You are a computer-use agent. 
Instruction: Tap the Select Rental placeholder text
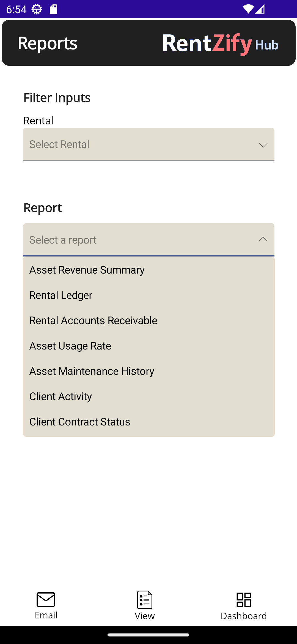tap(59, 144)
